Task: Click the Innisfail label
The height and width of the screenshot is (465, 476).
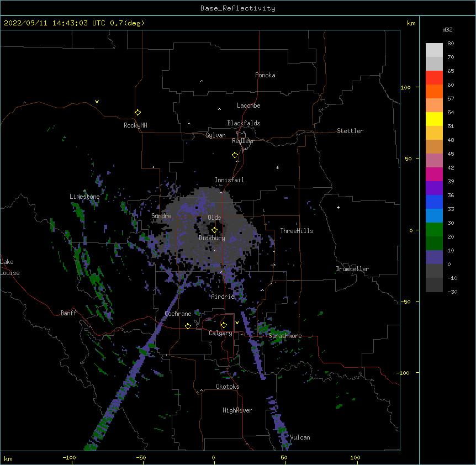Action: click(229, 180)
